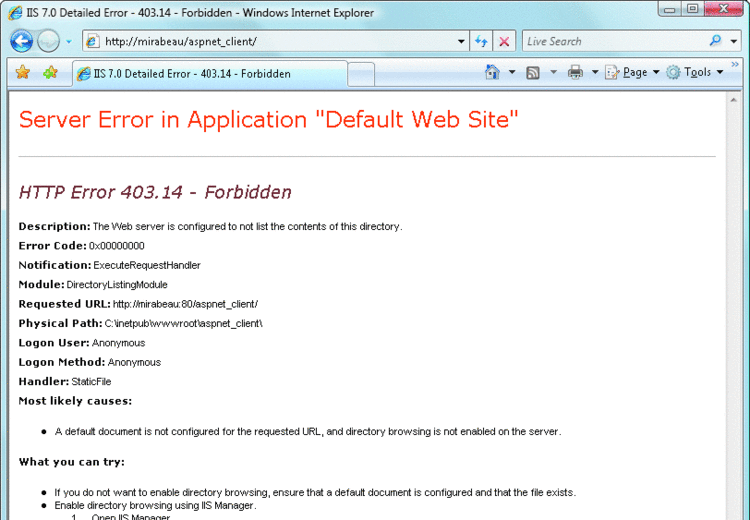Click the Physical Path value text
Screen dimensions: 750x520
184,324
